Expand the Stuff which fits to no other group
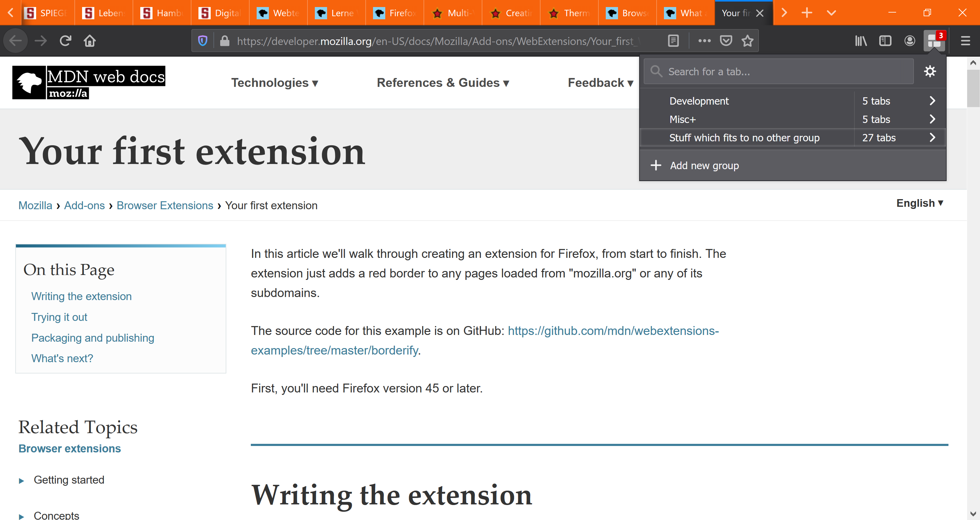980x520 pixels. tap(931, 137)
